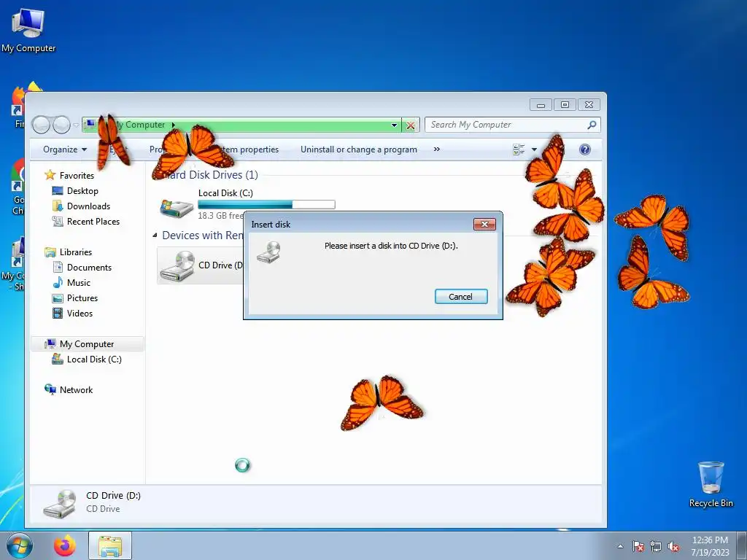
Task: Open Downloads under Favorites
Action: [x=88, y=206]
